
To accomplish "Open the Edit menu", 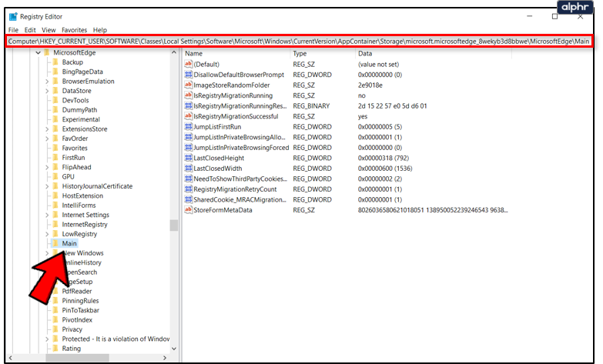I will (30, 29).
